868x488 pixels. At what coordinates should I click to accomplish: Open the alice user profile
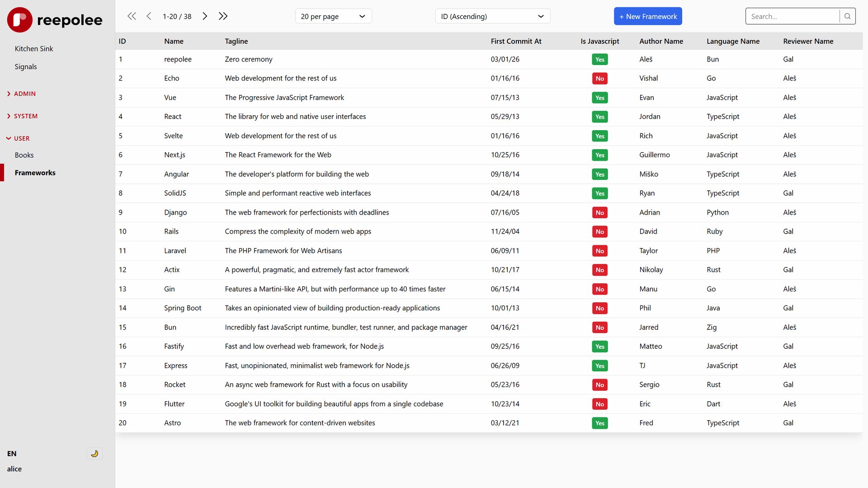pyautogui.click(x=14, y=469)
